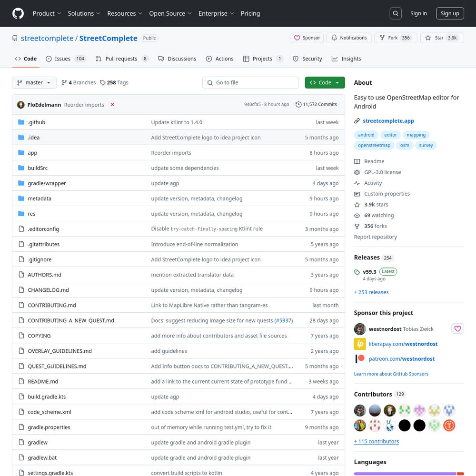
Task: Select the Code tab
Action: [x=26, y=59]
